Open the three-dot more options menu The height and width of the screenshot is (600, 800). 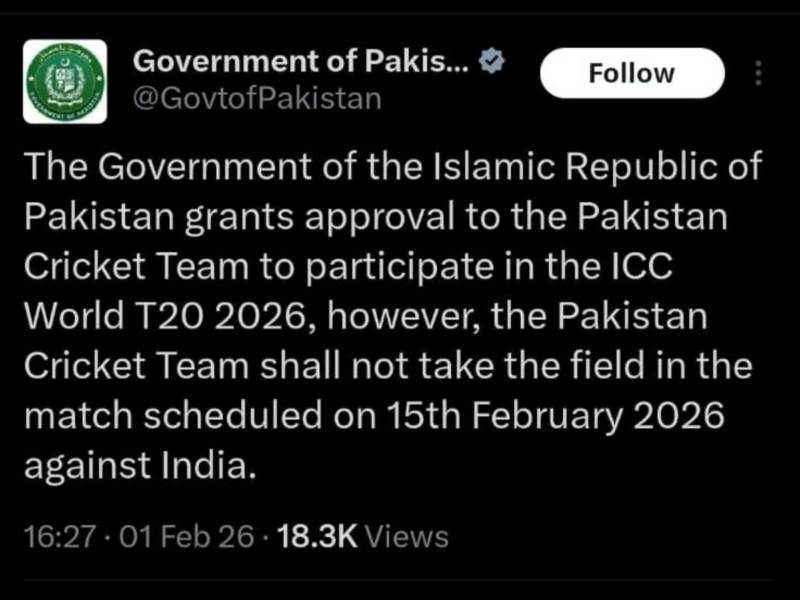tap(757, 73)
